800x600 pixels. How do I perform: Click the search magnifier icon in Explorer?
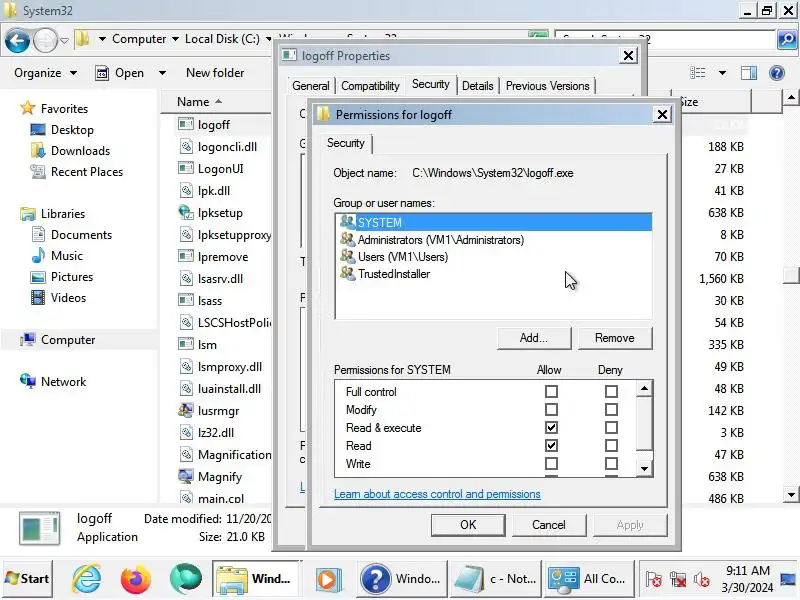[x=787, y=39]
